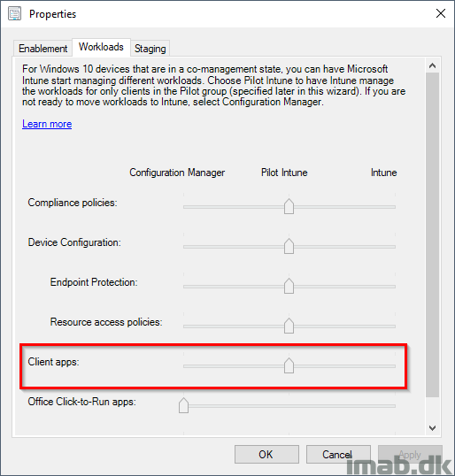Click the Resource access policies slider handle
This screenshot has height=476, width=455.
point(289,326)
